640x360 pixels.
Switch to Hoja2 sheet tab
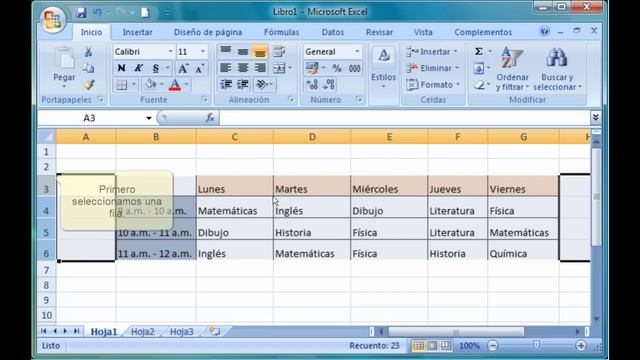coord(142,331)
